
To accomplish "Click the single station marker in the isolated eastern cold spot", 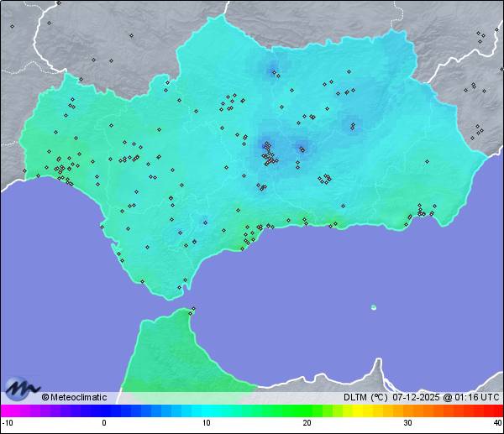I will [x=352, y=126].
